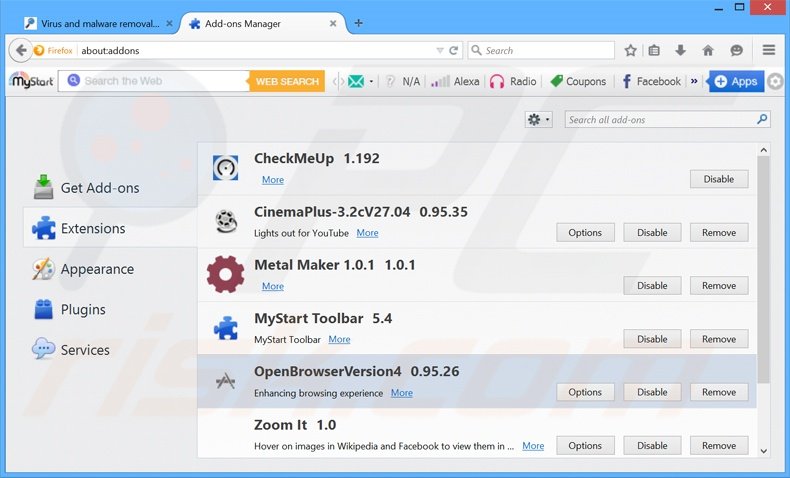
Task: Remove MyStart Toolbar extension
Action: [x=719, y=339]
